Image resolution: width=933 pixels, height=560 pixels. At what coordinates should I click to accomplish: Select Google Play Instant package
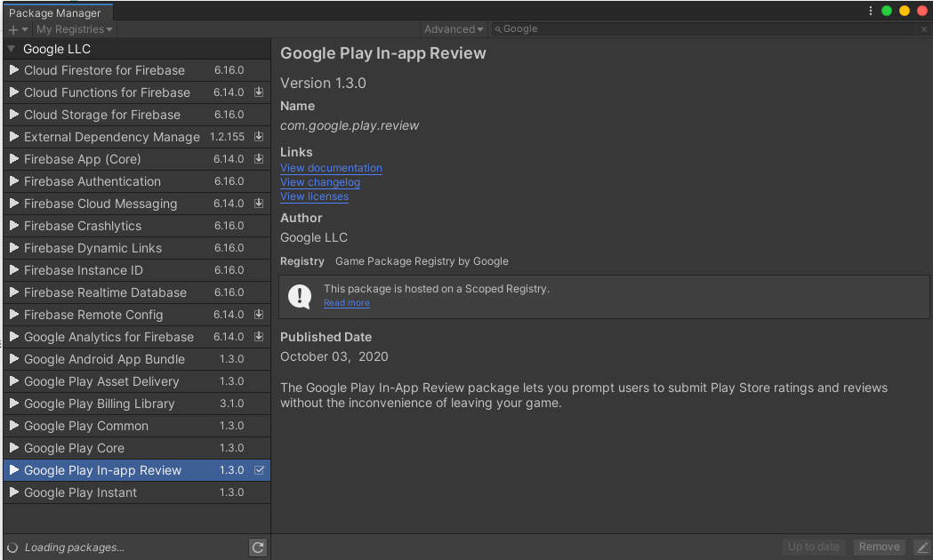pyautogui.click(x=137, y=492)
